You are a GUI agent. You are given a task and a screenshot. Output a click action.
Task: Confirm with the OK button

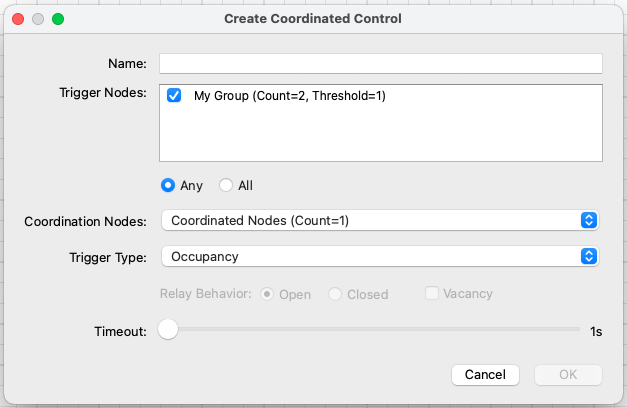coord(568,375)
